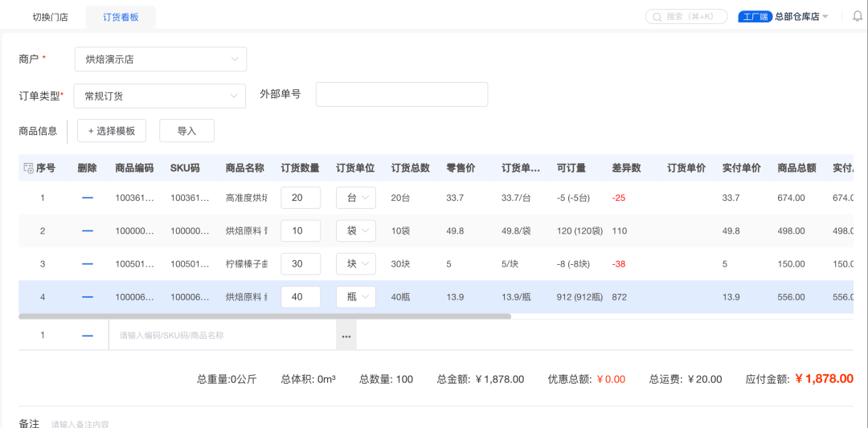Delete row 1 using its minus icon
The width and height of the screenshot is (868, 428).
point(88,198)
